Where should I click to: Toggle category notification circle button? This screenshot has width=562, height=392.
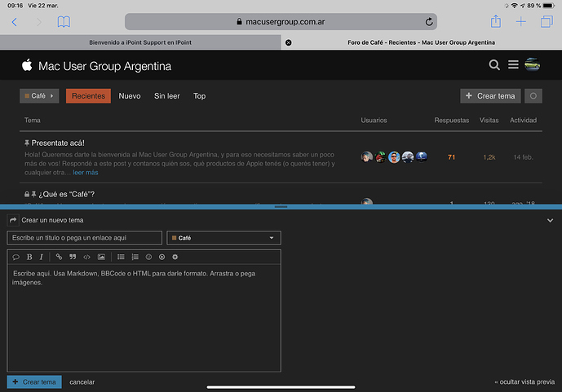tap(533, 96)
